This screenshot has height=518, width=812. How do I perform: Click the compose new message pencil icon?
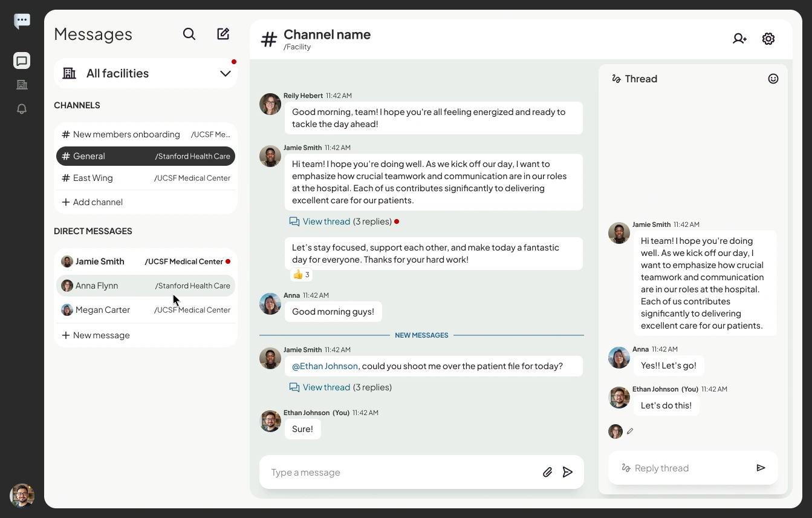coord(223,34)
